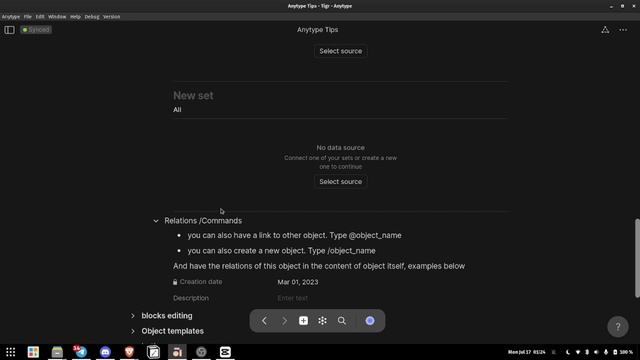
Task: Click the page vertical scrollbar thumb
Action: [x=637, y=258]
